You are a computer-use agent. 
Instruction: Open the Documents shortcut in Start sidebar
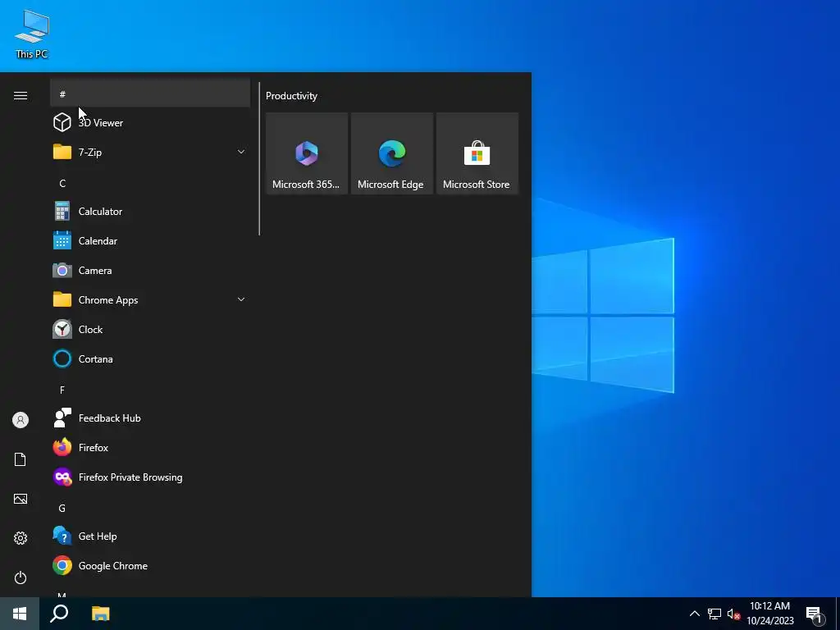point(21,459)
